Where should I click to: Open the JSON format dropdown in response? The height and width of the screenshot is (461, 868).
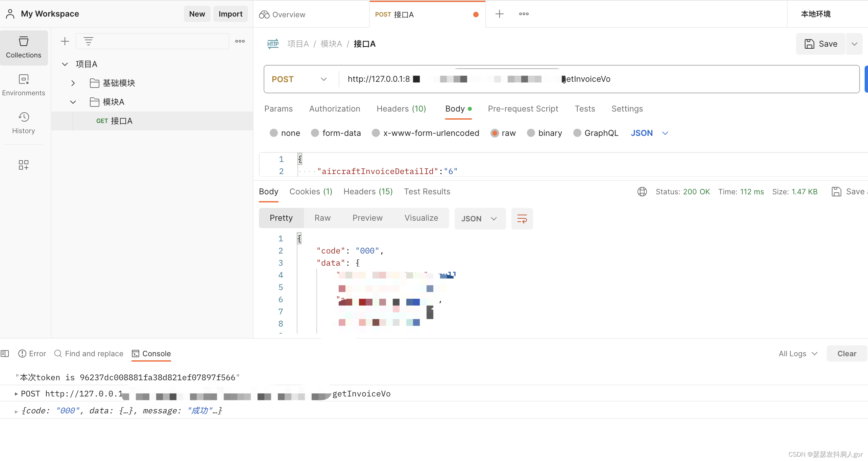479,218
